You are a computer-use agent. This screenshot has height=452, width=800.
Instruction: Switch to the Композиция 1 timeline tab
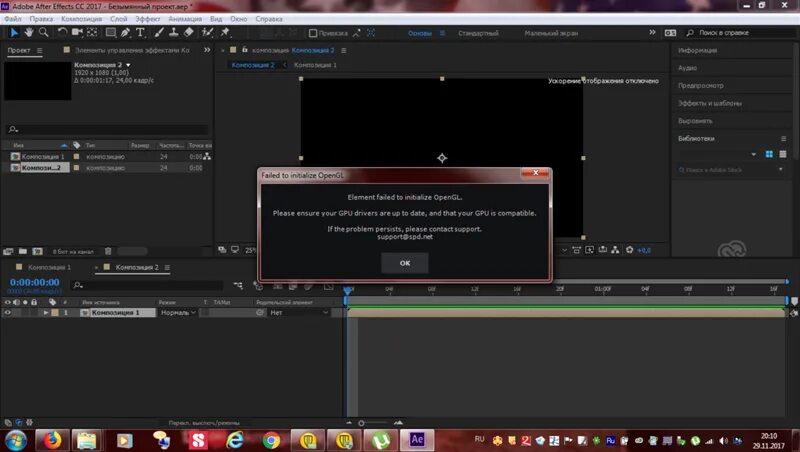coord(49,267)
